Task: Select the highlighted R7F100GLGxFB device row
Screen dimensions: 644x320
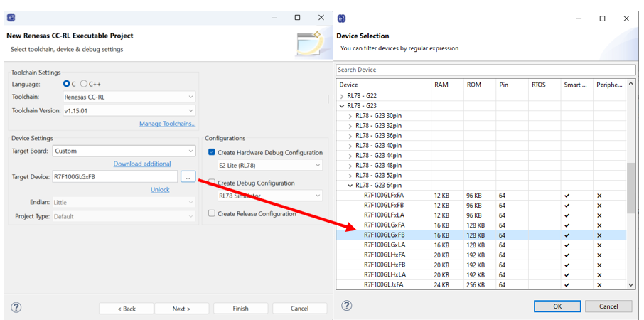Action: tap(481, 235)
